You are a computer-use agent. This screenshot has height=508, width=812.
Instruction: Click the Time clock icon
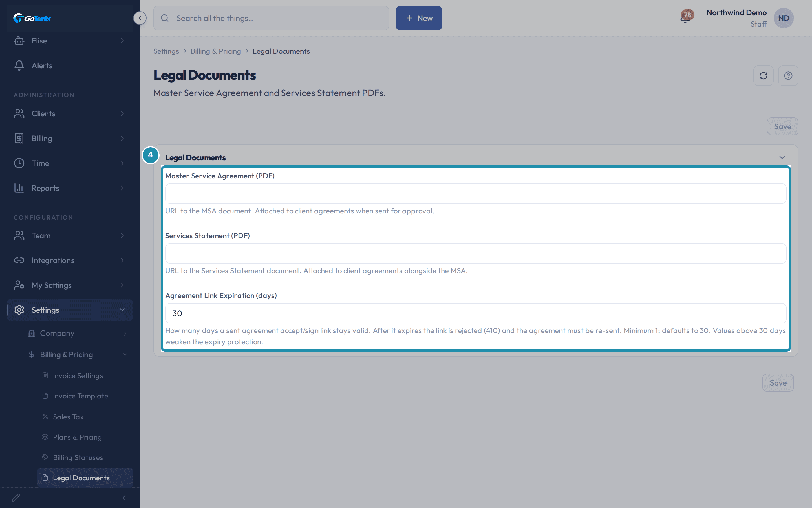[19, 163]
